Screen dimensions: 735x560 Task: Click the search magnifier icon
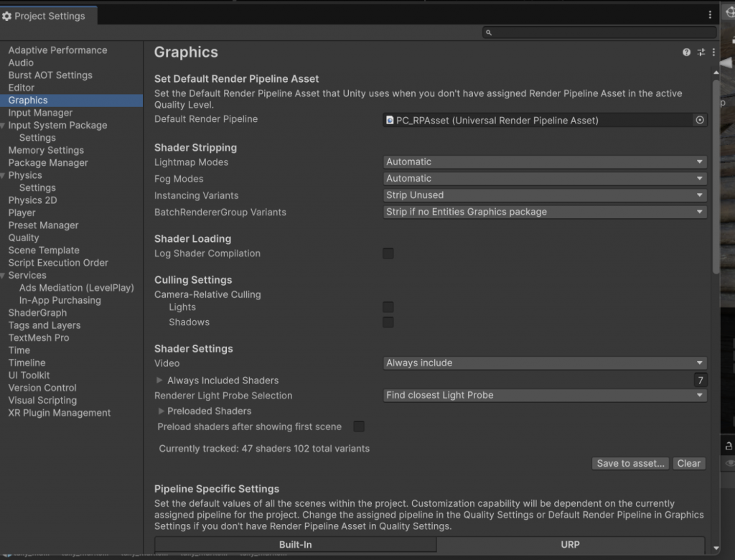click(x=489, y=32)
